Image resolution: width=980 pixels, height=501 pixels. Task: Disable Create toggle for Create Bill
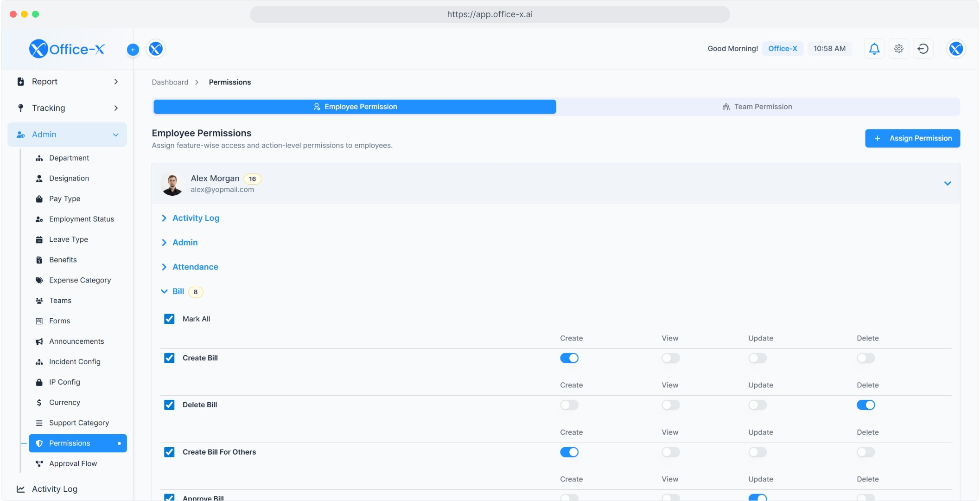pyautogui.click(x=569, y=358)
